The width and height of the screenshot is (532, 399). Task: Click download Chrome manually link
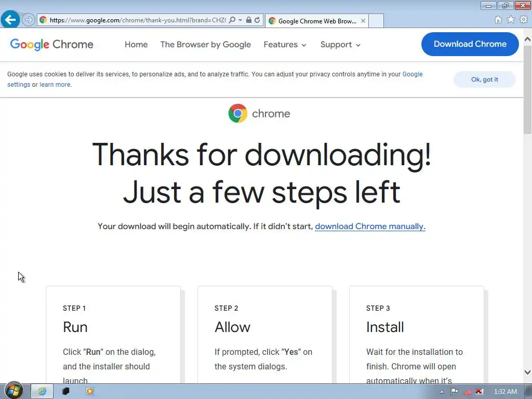coord(370,227)
